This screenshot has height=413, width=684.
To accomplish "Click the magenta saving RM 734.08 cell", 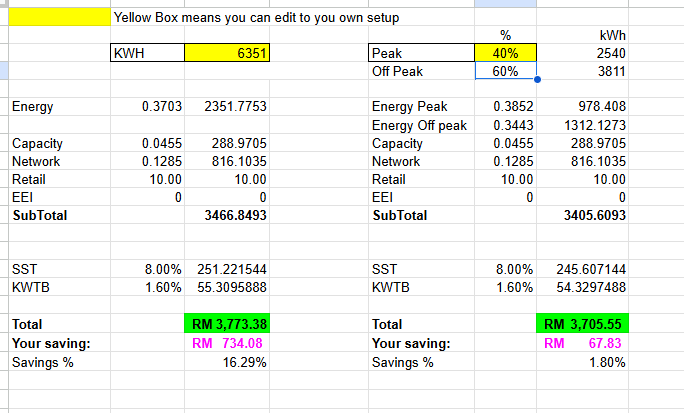I will pyautogui.click(x=227, y=343).
